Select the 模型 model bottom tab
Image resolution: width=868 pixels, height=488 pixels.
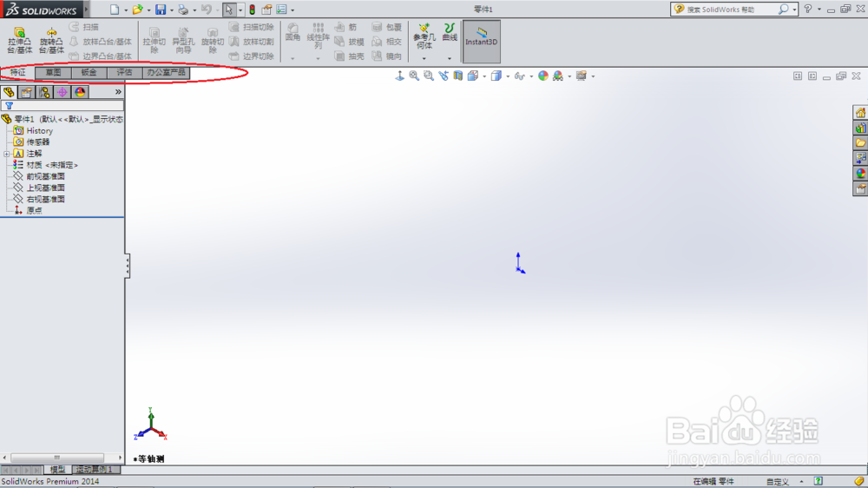coord(57,470)
